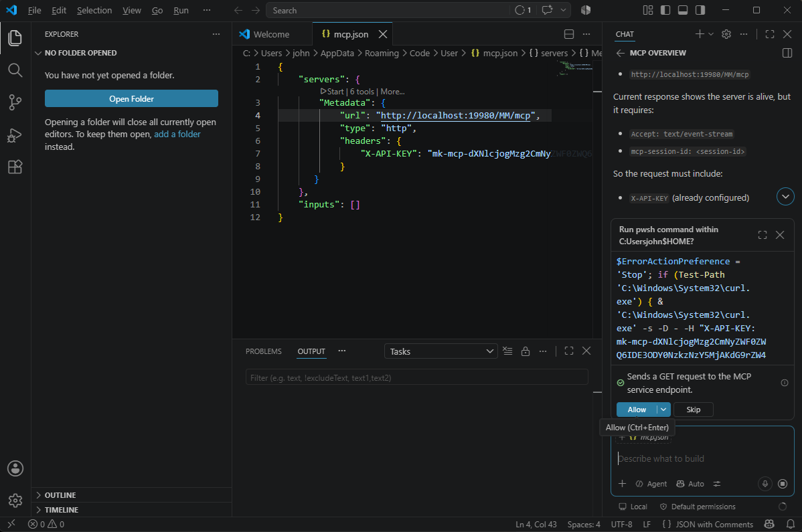This screenshot has width=802, height=532.
Task: Open the Explorer view in activity bar
Action: click(15, 38)
